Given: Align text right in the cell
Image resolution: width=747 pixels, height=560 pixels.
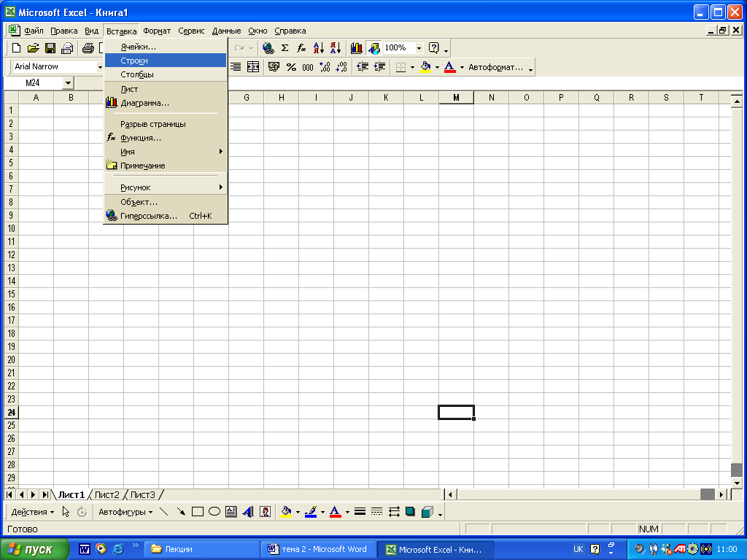Looking at the screenshot, I should 236,67.
